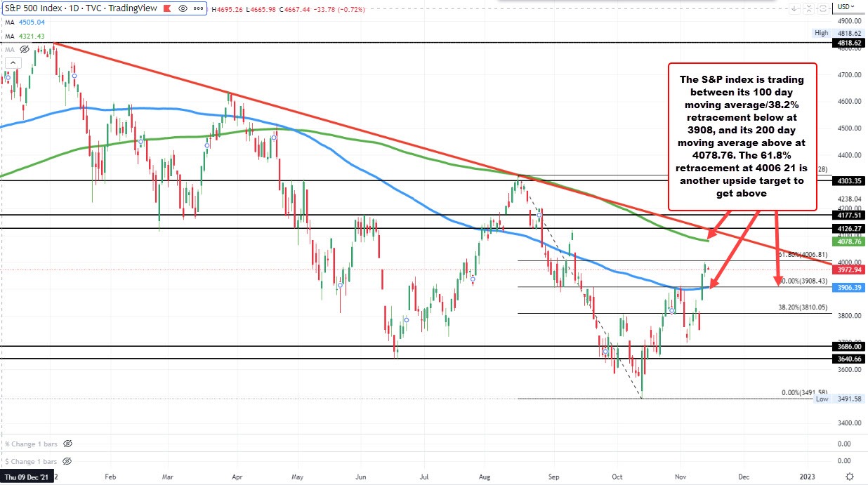Screen dimensions: 868x485
Task: Click the 4303.35 price line label
Action: 849,180
